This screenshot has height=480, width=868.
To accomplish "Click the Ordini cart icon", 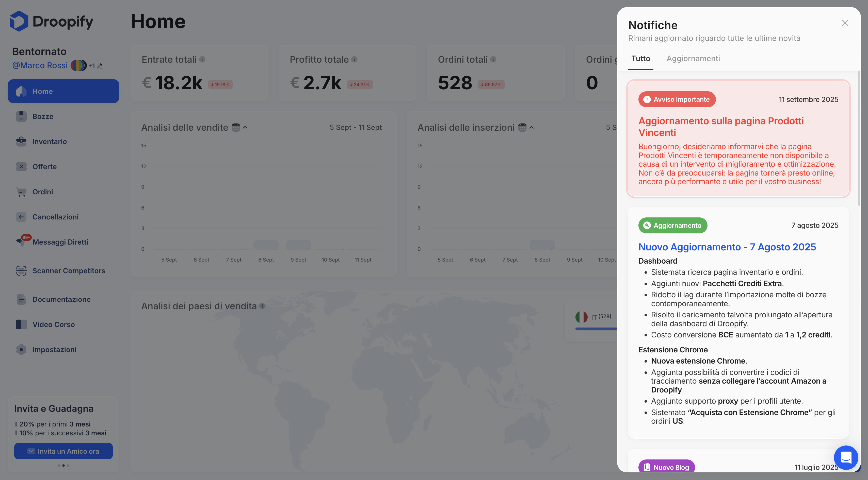I will [x=21, y=192].
